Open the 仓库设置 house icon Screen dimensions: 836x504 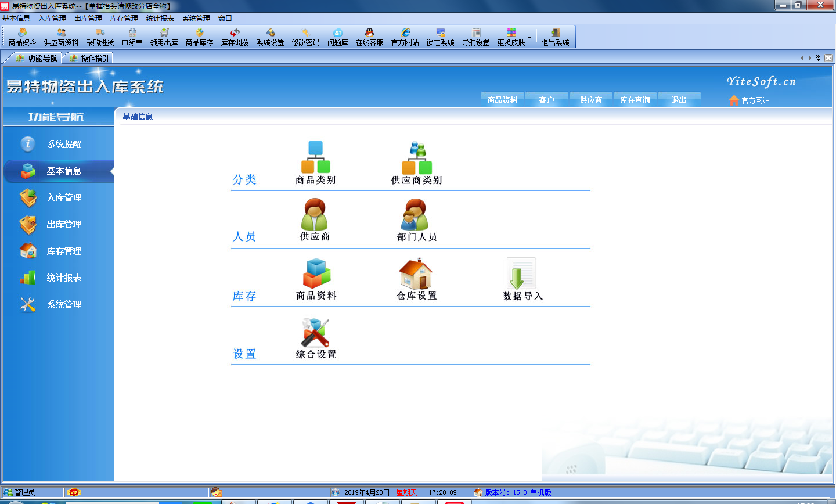(417, 279)
